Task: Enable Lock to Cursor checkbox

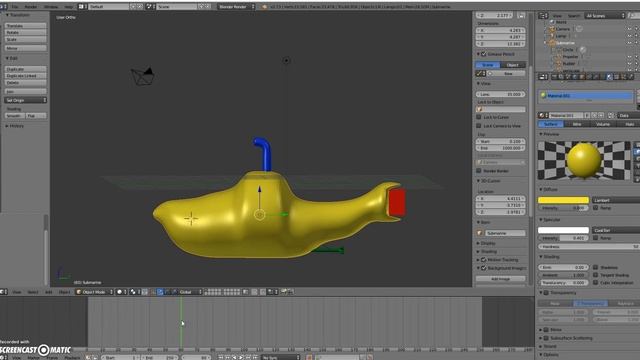Action: tap(479, 117)
